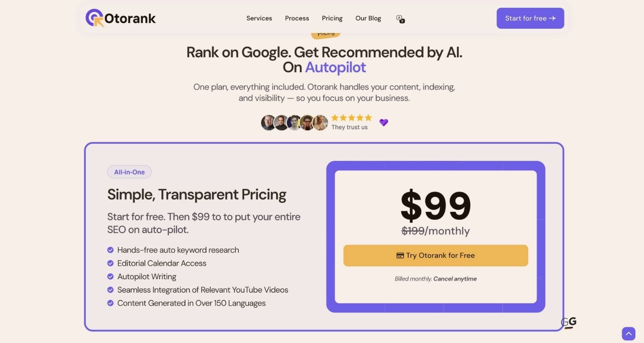Click checkmark beside Hands-free auto keyword research
644x343 pixels.
point(110,250)
